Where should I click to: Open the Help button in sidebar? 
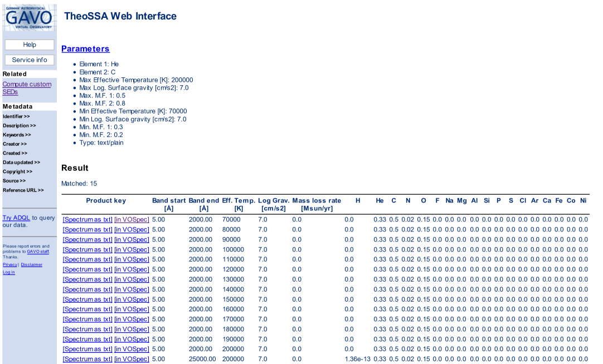click(30, 45)
